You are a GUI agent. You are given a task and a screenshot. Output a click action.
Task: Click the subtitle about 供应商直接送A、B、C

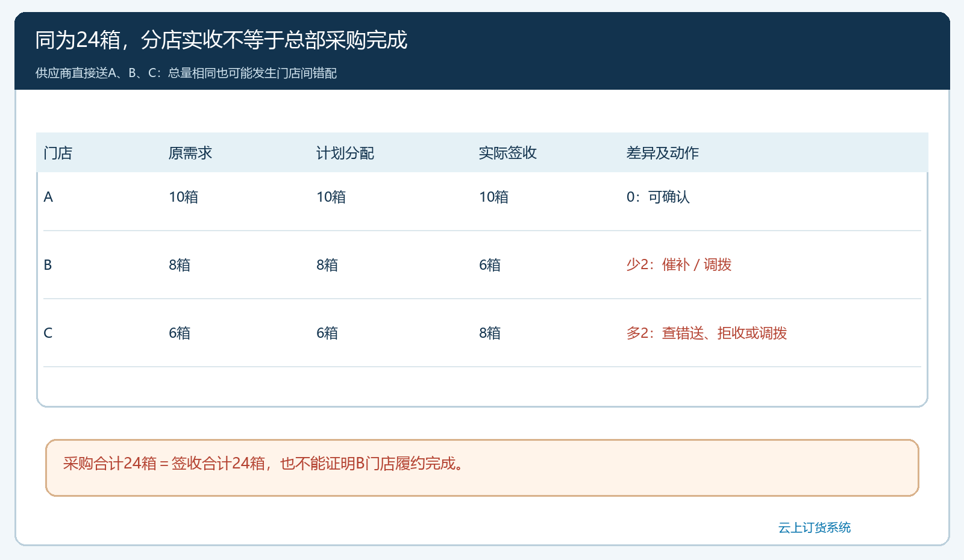tap(186, 73)
